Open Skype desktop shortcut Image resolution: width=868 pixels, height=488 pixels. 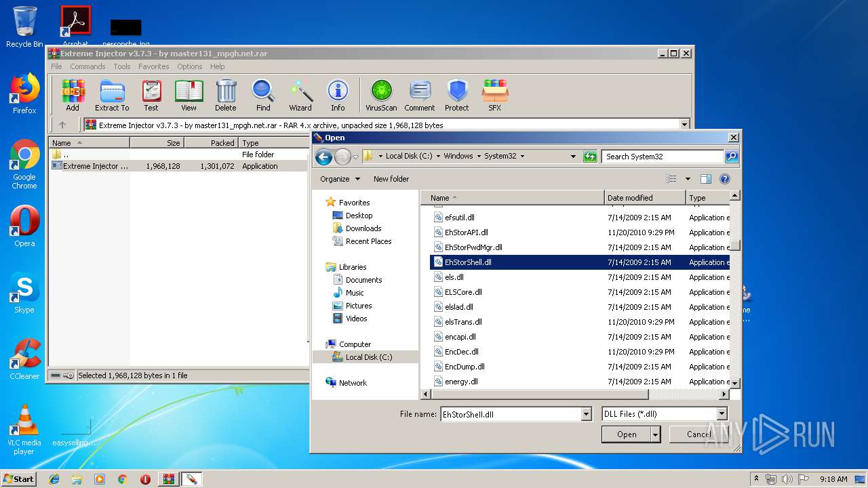(24, 293)
